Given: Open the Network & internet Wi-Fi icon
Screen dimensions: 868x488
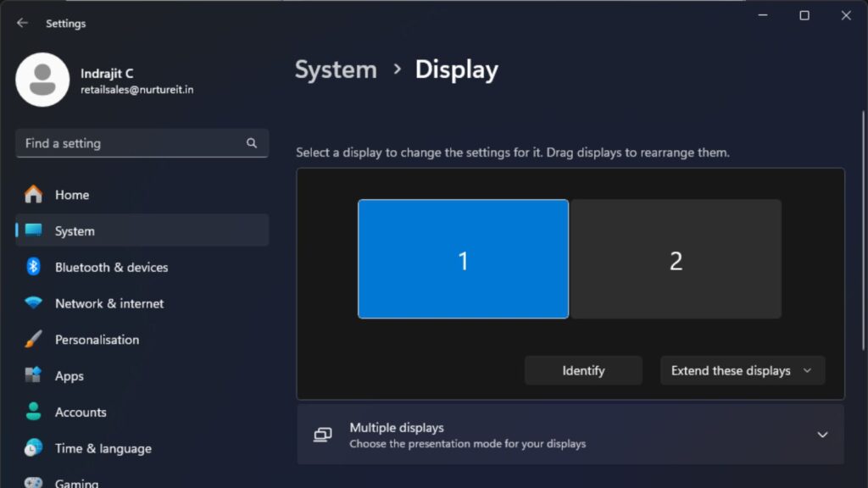Looking at the screenshot, I should coord(34,303).
